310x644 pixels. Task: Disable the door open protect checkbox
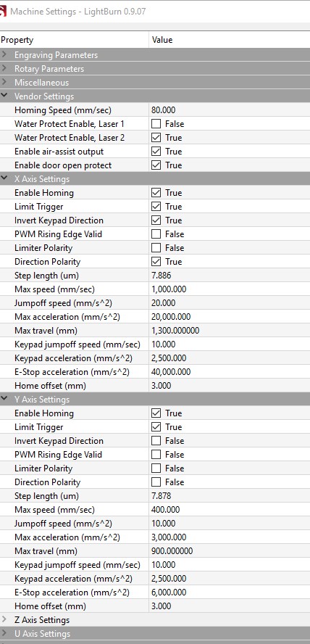tap(156, 165)
